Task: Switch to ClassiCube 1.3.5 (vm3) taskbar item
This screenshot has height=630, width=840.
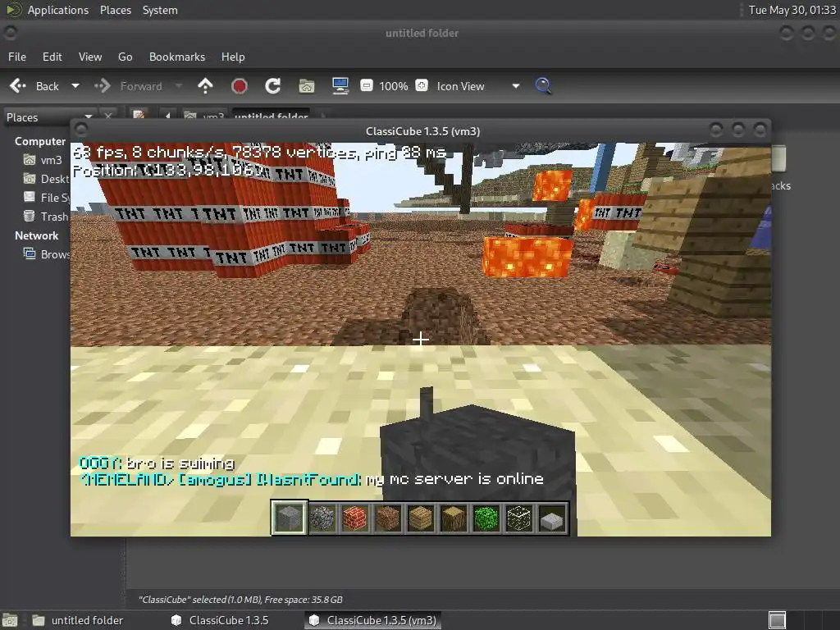Action: tap(374, 620)
